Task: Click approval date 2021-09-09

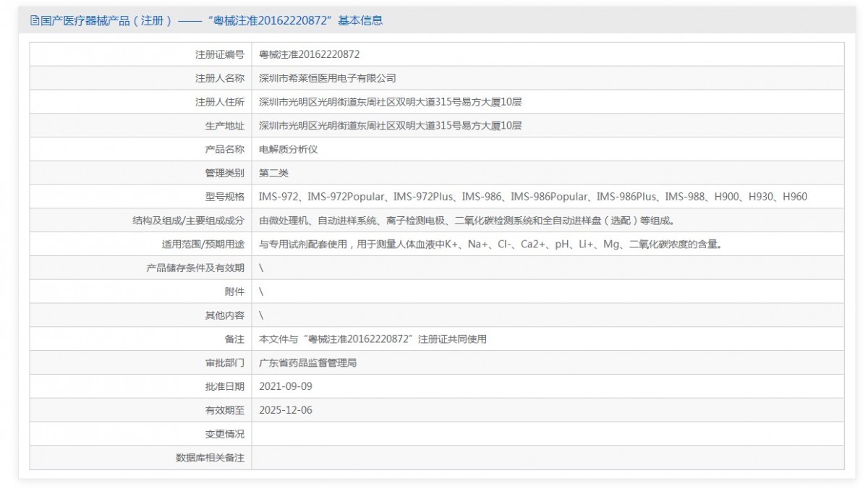Action: point(286,386)
